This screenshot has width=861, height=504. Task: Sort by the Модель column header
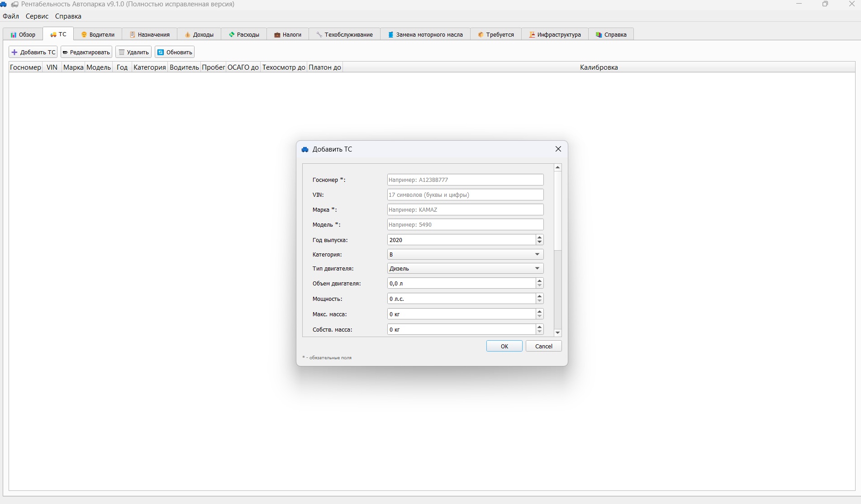click(99, 67)
